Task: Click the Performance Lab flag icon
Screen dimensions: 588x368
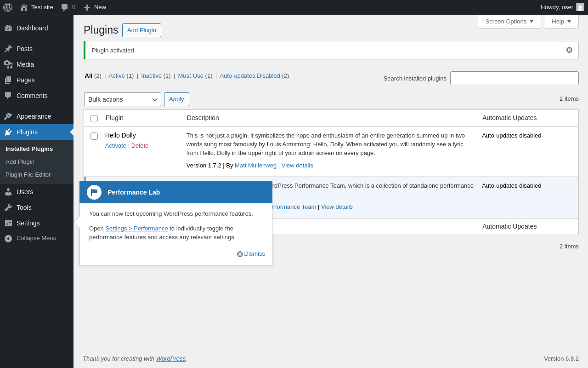Action: [x=94, y=192]
